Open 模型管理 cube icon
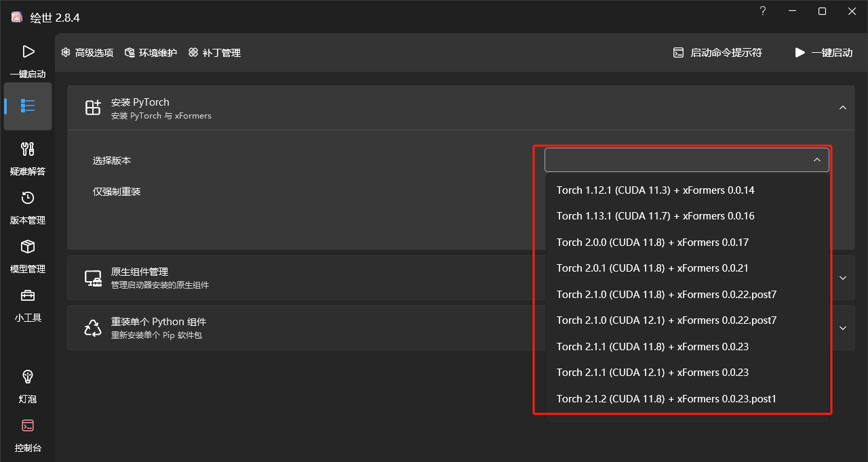This screenshot has width=868, height=462. tap(28, 247)
